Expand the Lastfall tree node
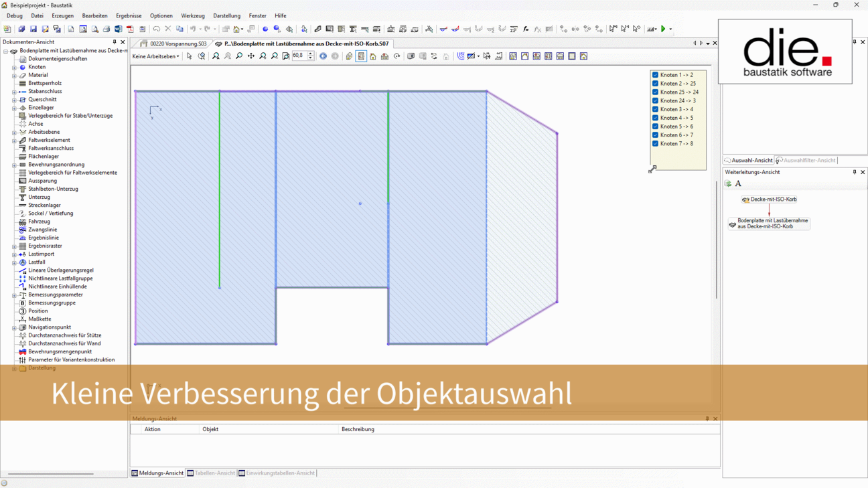Screen dimensions: 868x488 tap(14, 262)
